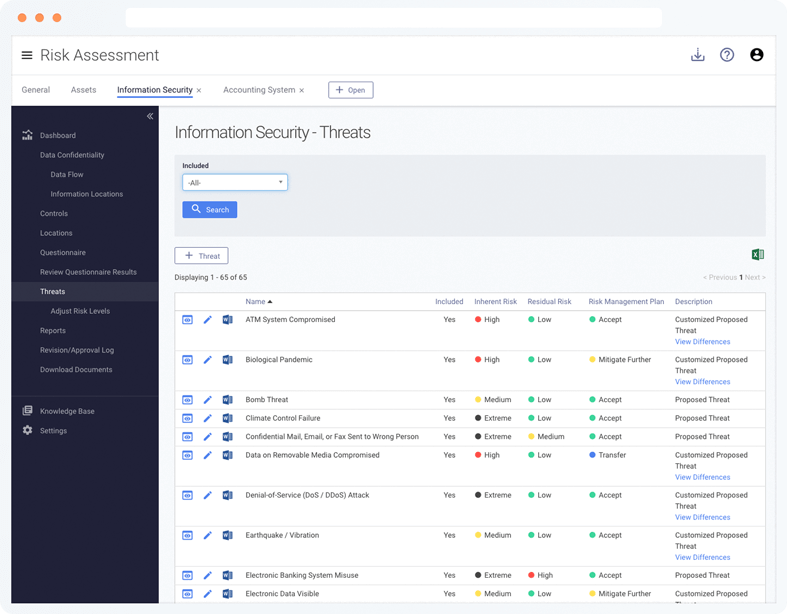Image resolution: width=787 pixels, height=614 pixels.
Task: Export threats list to Excel
Action: (x=758, y=255)
